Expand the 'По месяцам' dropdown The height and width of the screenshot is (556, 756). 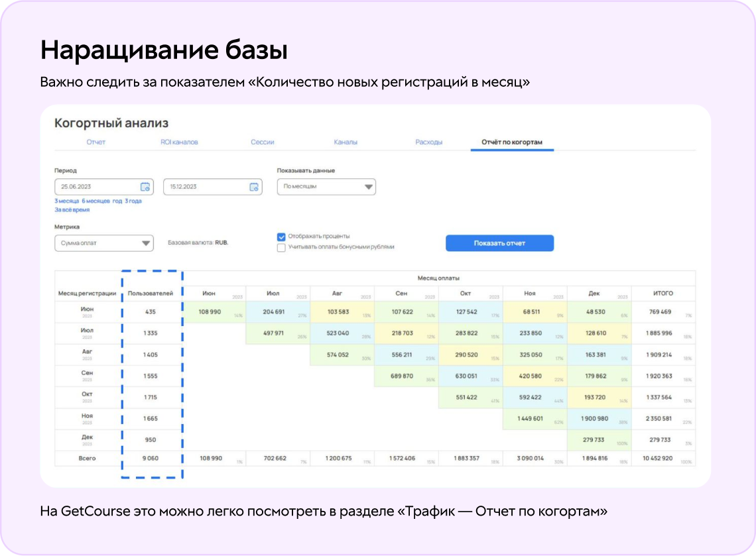tap(326, 187)
